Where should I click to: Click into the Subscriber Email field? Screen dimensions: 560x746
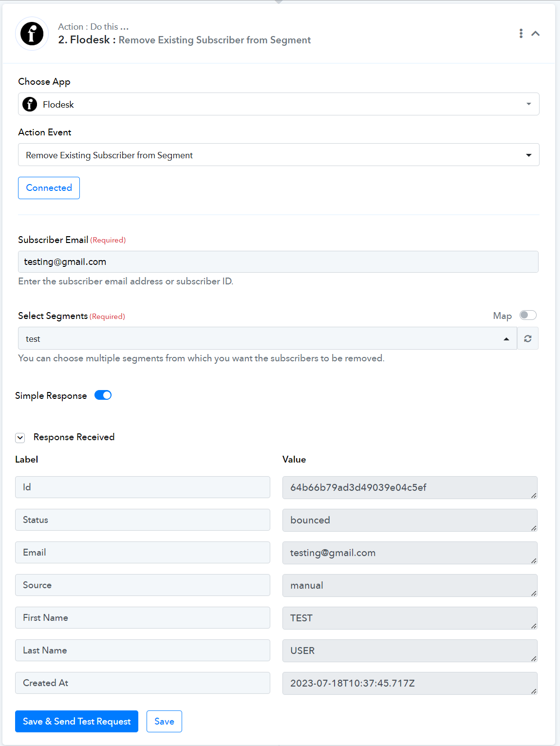tap(278, 261)
